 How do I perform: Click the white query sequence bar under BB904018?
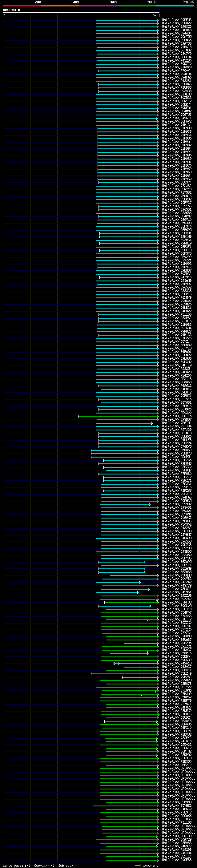[81, 12]
